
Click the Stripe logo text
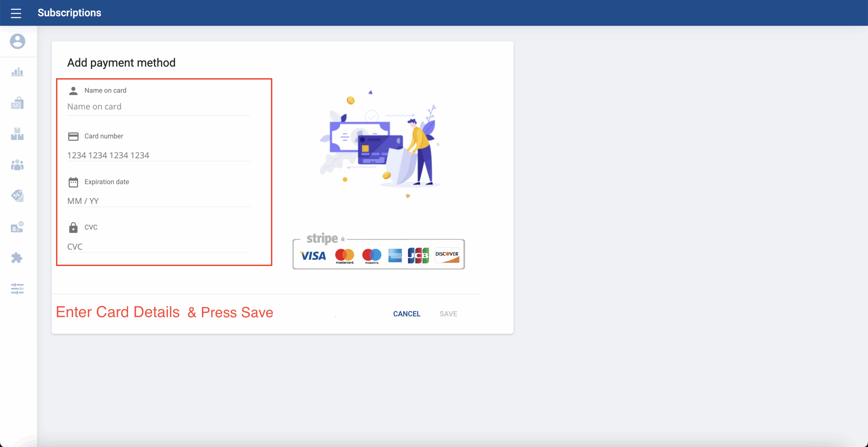point(322,239)
